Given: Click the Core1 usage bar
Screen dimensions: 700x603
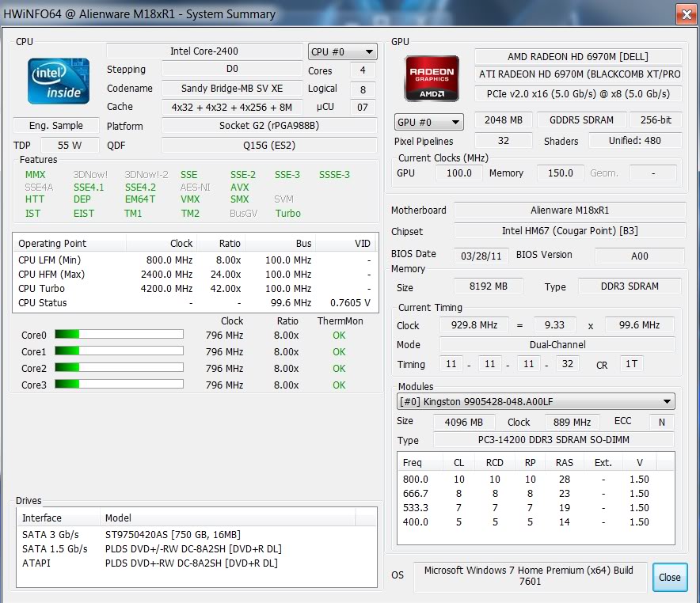Looking at the screenshot, I should coord(120,351).
